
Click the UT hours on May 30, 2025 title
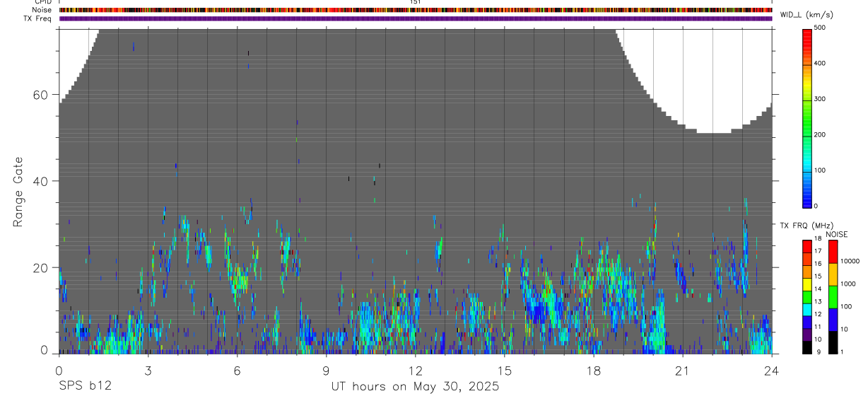click(x=415, y=387)
